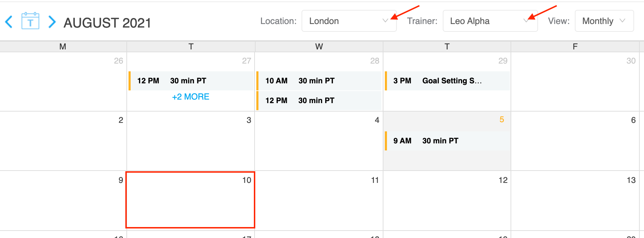
Task: Expand the +2 MORE link on the 27th
Action: click(191, 97)
